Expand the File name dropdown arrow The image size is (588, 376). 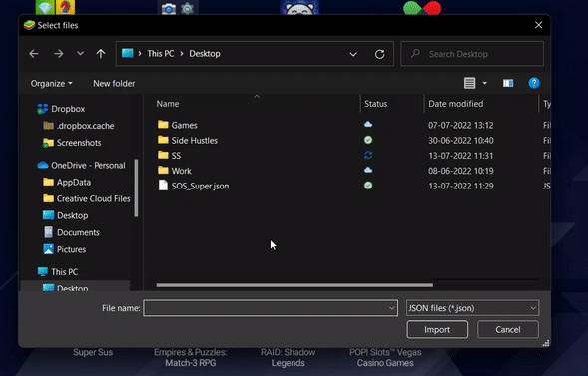[392, 308]
